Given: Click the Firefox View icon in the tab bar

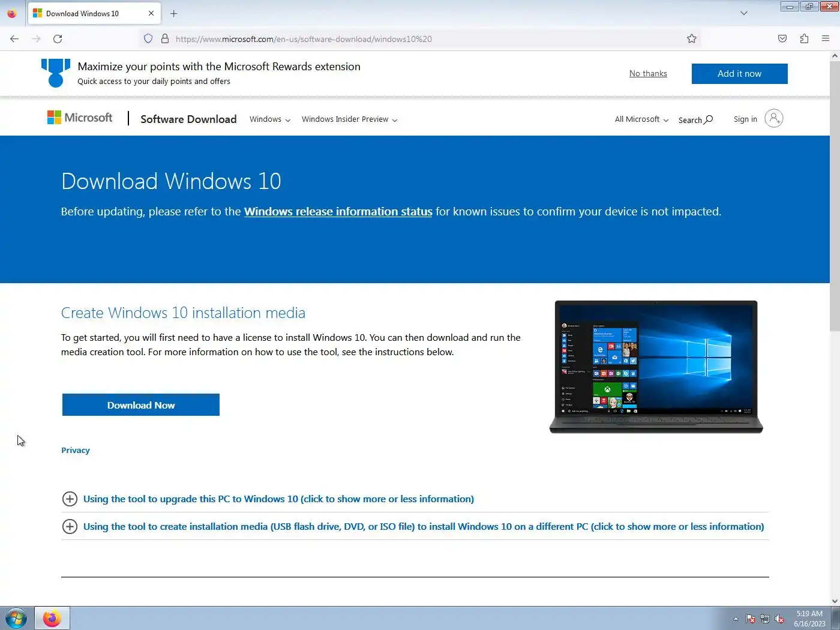Looking at the screenshot, I should point(12,13).
